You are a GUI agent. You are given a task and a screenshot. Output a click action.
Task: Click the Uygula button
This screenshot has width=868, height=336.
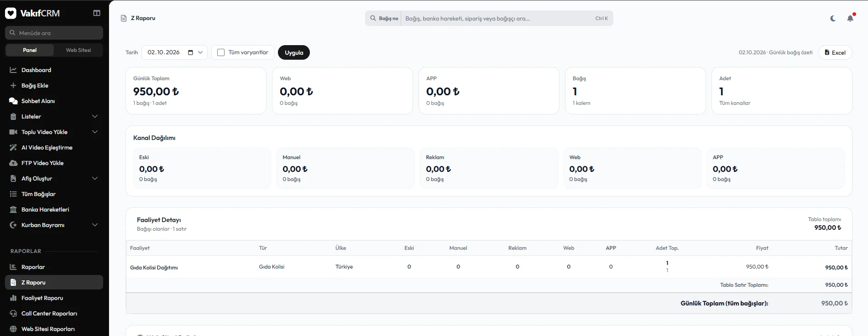294,52
